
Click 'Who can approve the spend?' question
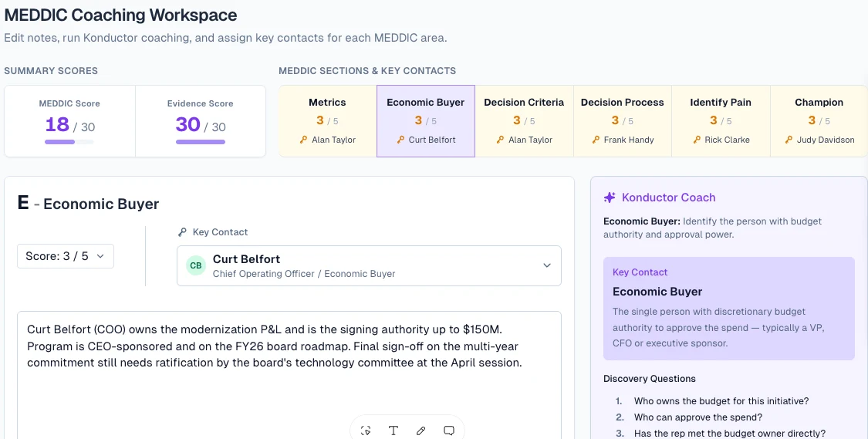tap(698, 417)
